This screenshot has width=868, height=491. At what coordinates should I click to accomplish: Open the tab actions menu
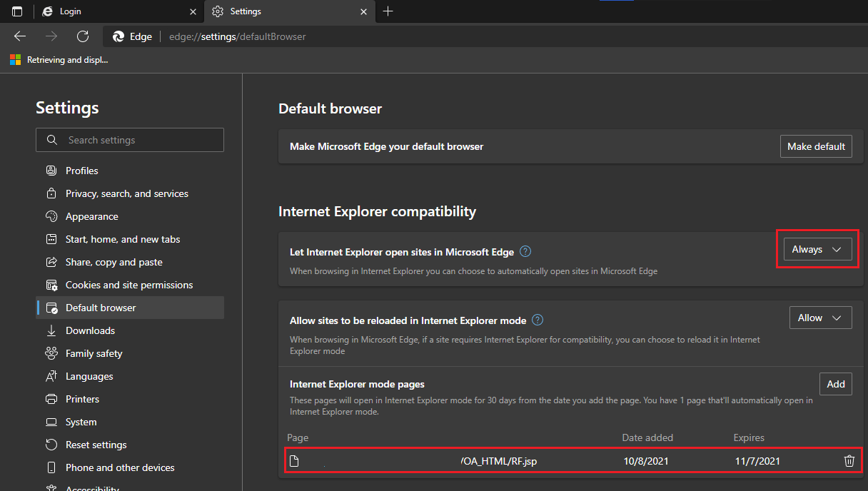point(16,11)
